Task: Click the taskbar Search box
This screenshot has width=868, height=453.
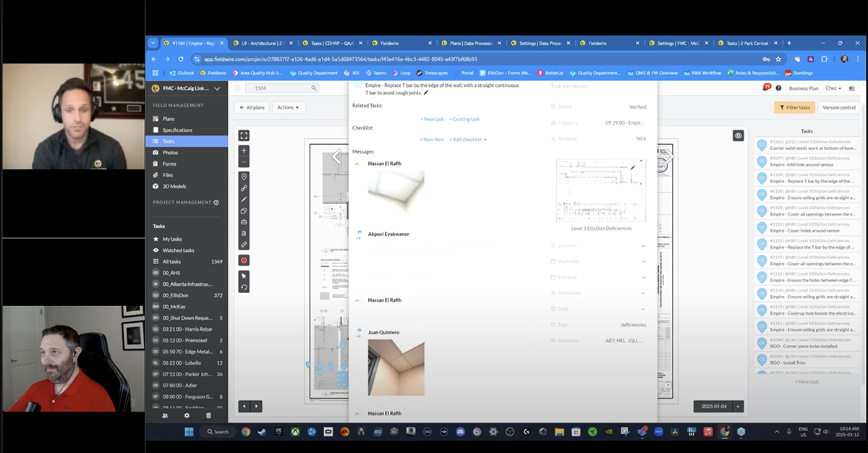Action: 217,431
